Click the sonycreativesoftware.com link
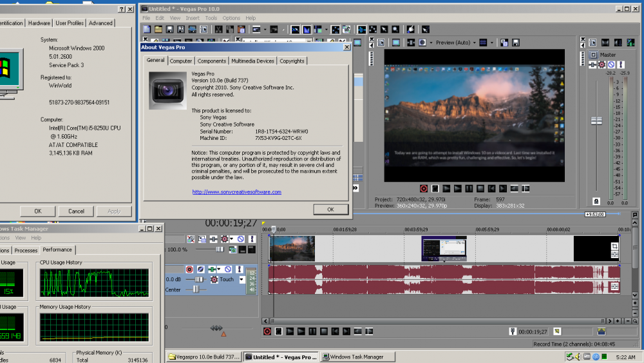This screenshot has height=363, width=644. 236,191
